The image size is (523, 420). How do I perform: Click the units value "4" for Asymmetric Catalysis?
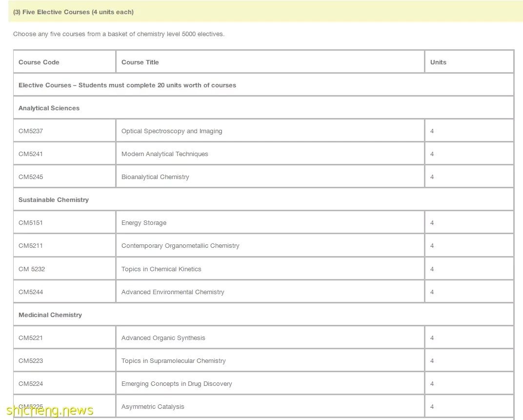pyautogui.click(x=432, y=407)
